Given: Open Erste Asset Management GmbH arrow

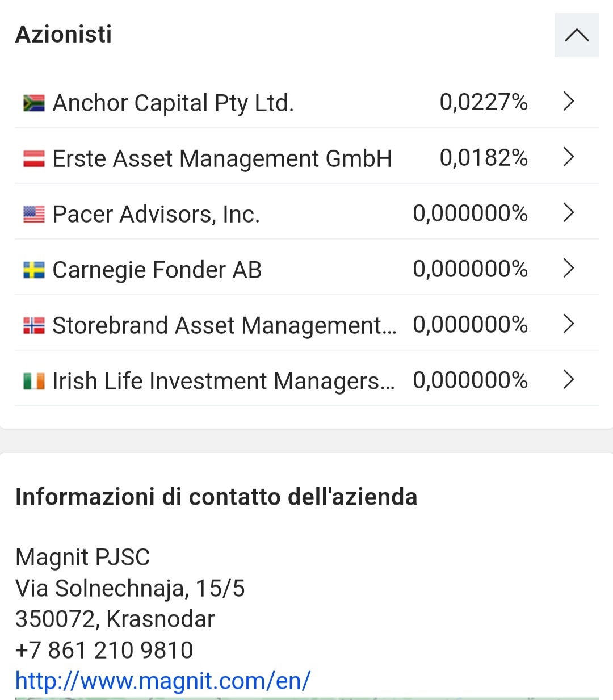Looking at the screenshot, I should pyautogui.click(x=568, y=157).
